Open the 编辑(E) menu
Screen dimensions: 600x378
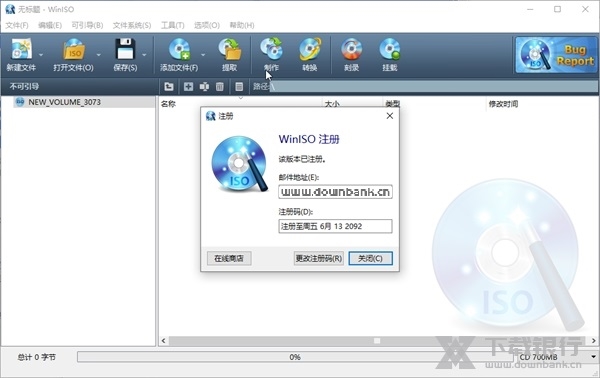coord(50,25)
